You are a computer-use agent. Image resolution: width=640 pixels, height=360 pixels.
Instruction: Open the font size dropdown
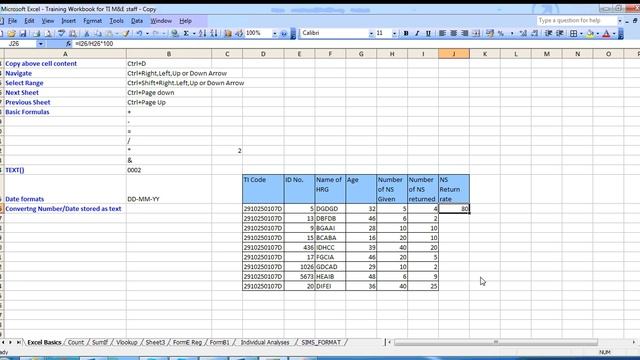394,33
